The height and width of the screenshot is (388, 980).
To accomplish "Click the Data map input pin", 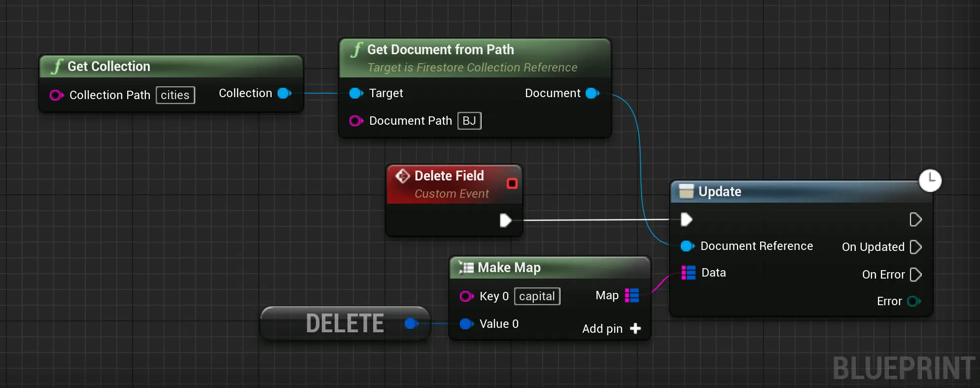I will [688, 273].
